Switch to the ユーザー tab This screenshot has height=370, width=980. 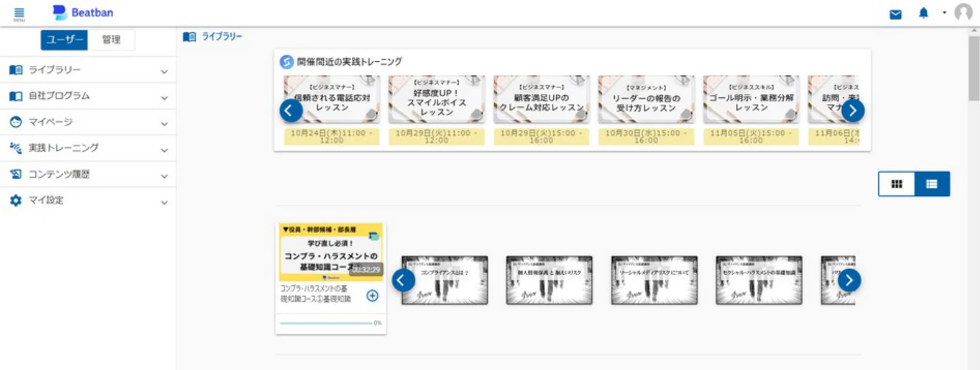click(65, 40)
